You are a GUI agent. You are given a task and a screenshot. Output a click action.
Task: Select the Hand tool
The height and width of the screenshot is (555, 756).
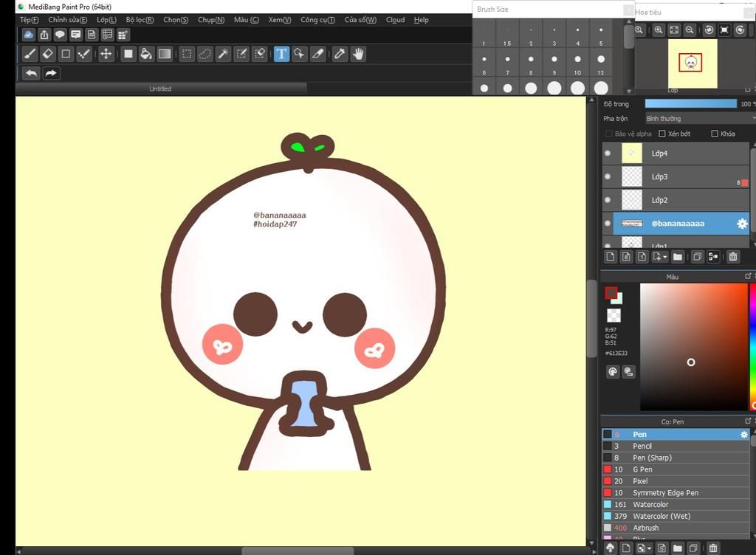point(358,54)
